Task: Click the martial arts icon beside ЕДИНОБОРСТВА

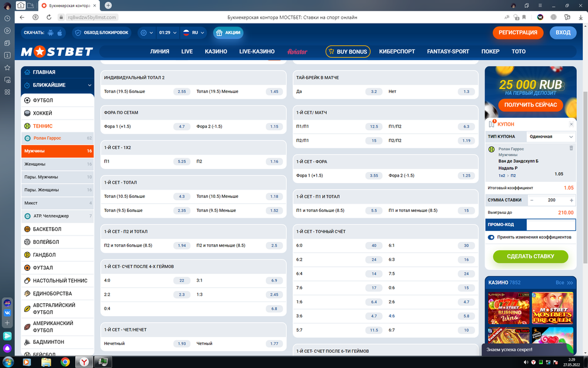Action: [x=27, y=293]
